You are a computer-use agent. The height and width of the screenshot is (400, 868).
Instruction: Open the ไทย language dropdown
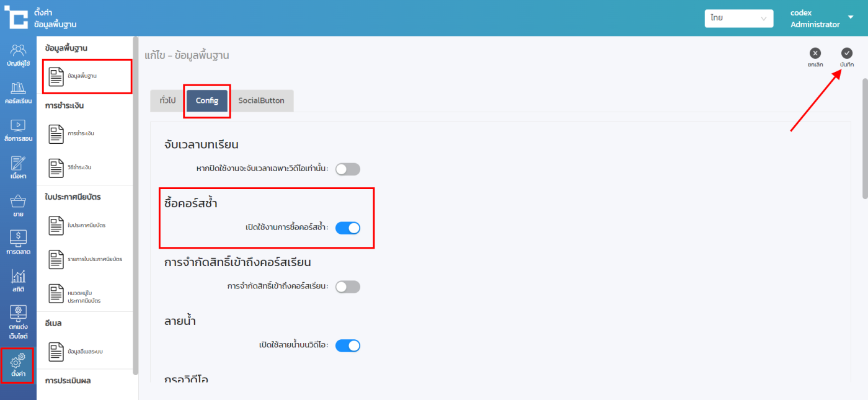point(738,19)
